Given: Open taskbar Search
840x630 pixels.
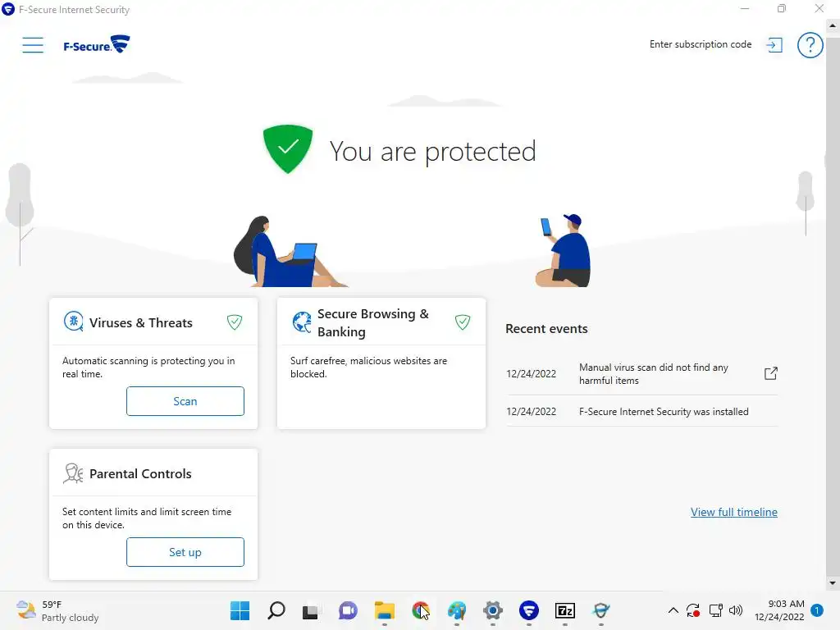Looking at the screenshot, I should (x=276, y=610).
